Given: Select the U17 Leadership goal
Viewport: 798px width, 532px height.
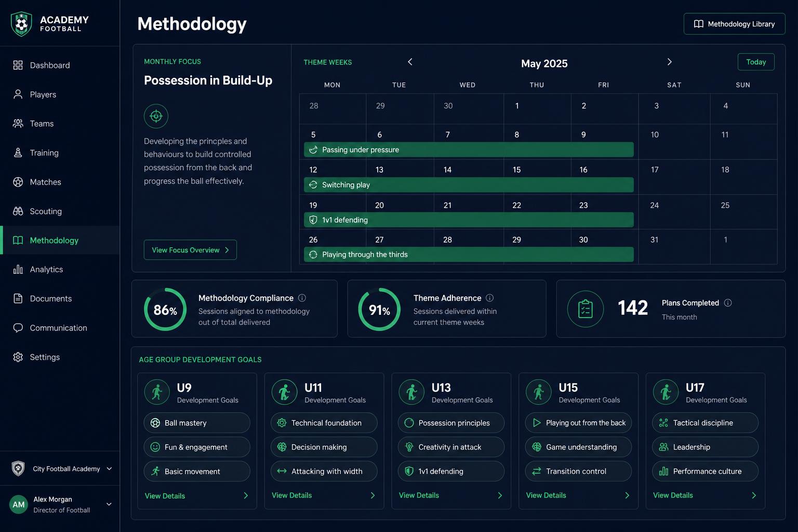Looking at the screenshot, I should [x=705, y=447].
